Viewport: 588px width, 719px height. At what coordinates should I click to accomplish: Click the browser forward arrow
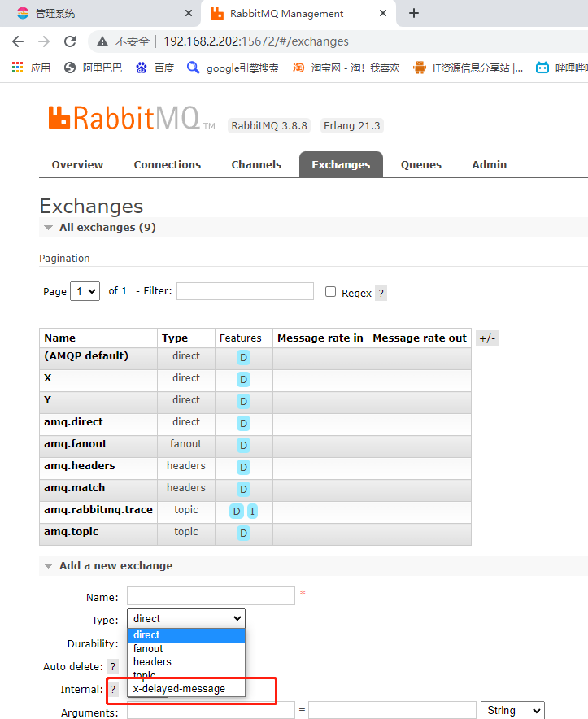[x=44, y=41]
